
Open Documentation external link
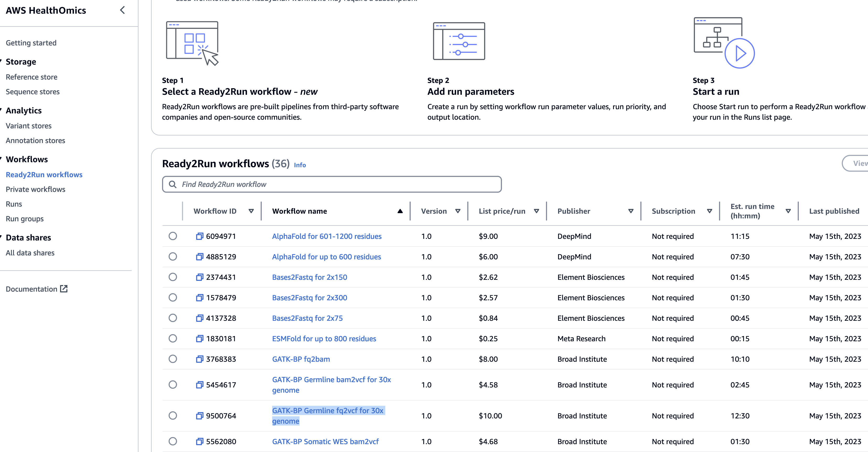[37, 289]
